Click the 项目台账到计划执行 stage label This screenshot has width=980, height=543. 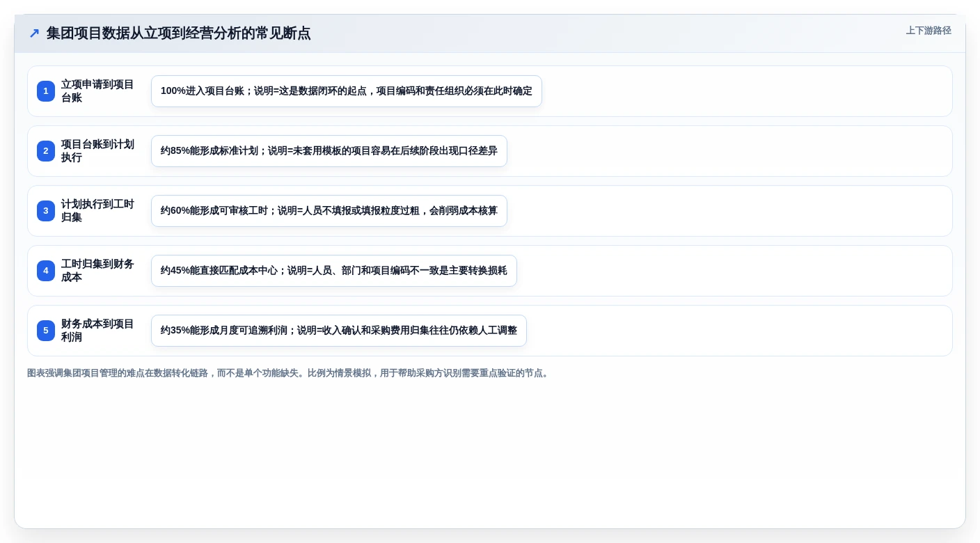[x=97, y=151]
